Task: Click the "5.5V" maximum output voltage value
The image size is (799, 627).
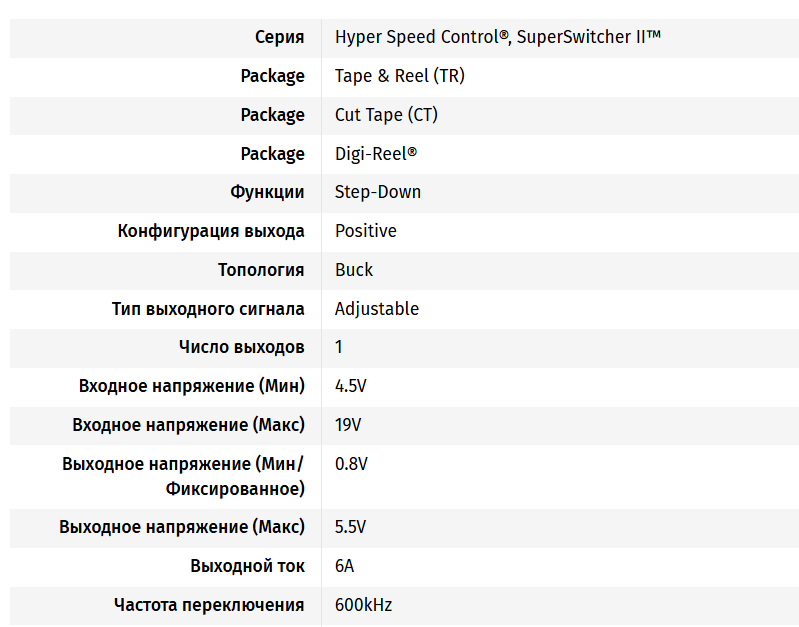Action: tap(351, 527)
